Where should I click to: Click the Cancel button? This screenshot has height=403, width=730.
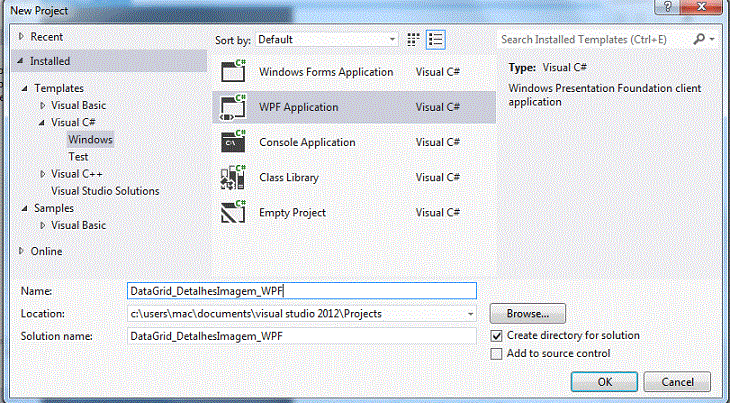coord(677,382)
